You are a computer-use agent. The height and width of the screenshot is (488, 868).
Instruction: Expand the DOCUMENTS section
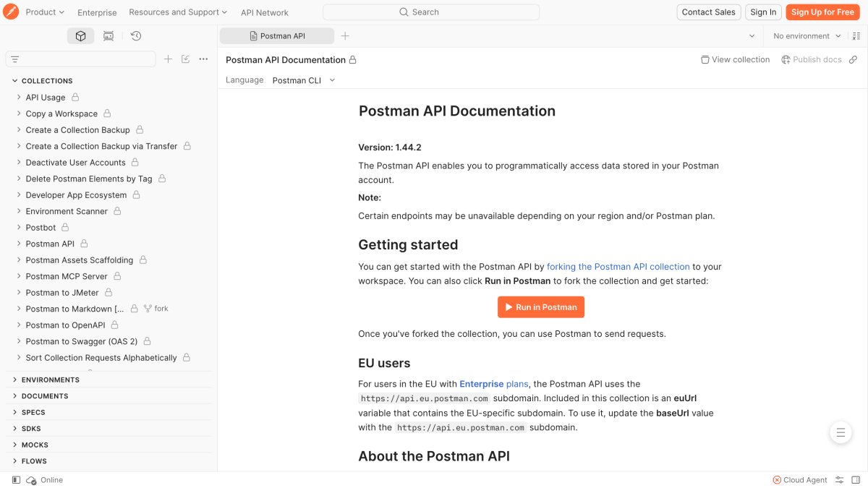[x=14, y=396]
